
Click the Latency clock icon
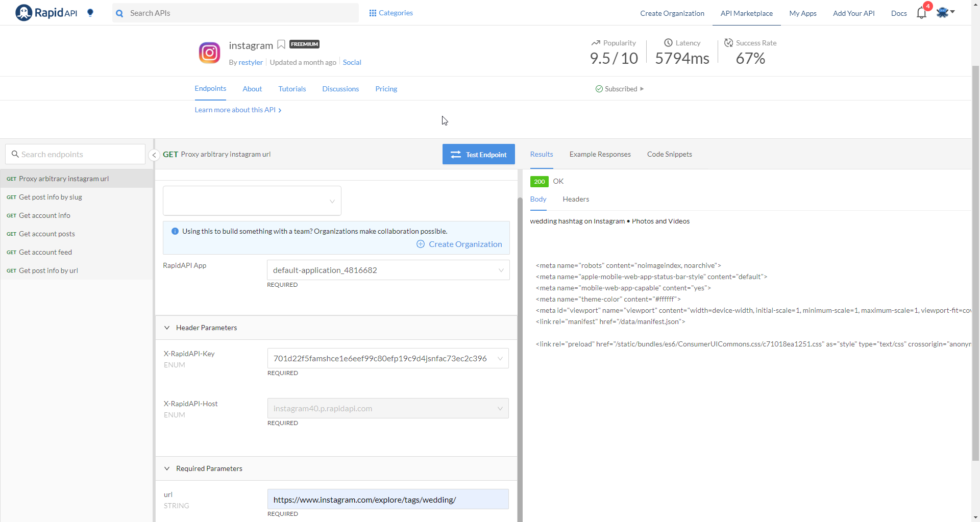pyautogui.click(x=669, y=43)
